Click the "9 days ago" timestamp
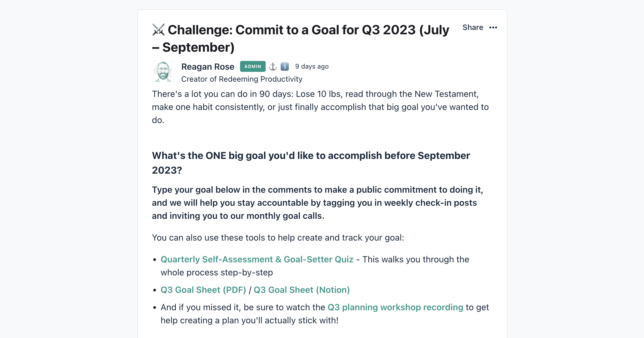644x338 pixels. (312, 66)
